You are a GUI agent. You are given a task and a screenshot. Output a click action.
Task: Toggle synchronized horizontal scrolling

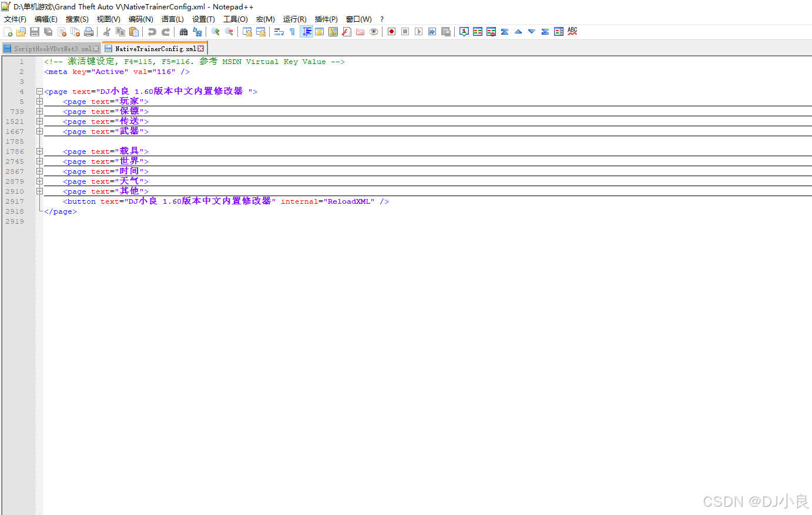(x=261, y=32)
